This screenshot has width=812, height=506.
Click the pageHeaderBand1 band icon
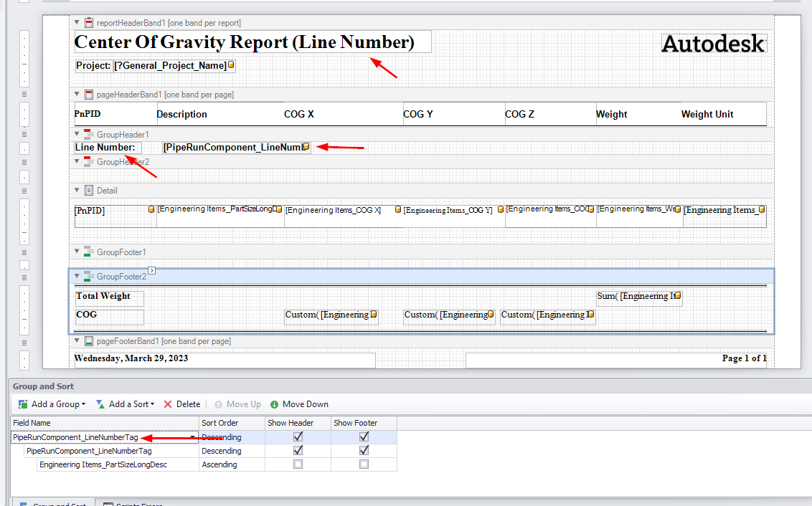(88, 94)
